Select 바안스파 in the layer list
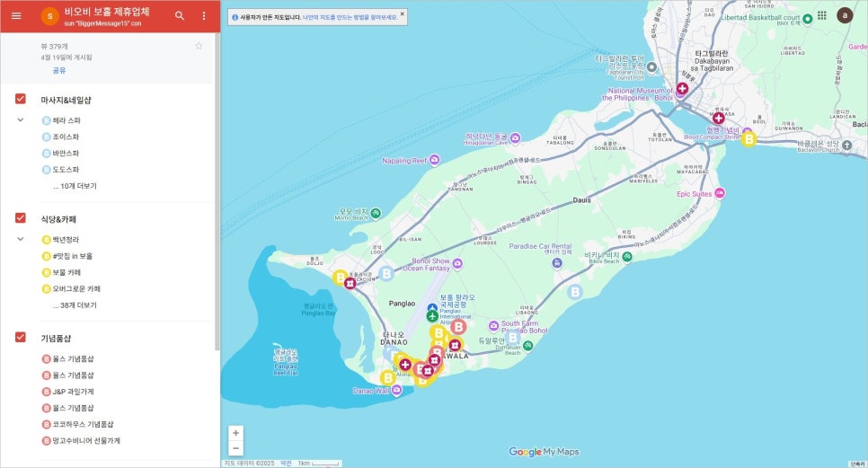The width and height of the screenshot is (868, 468). pos(66,154)
